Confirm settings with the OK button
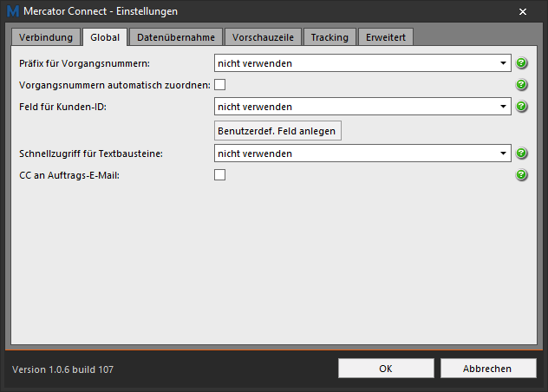Viewport: 548px width, 392px height. click(386, 369)
